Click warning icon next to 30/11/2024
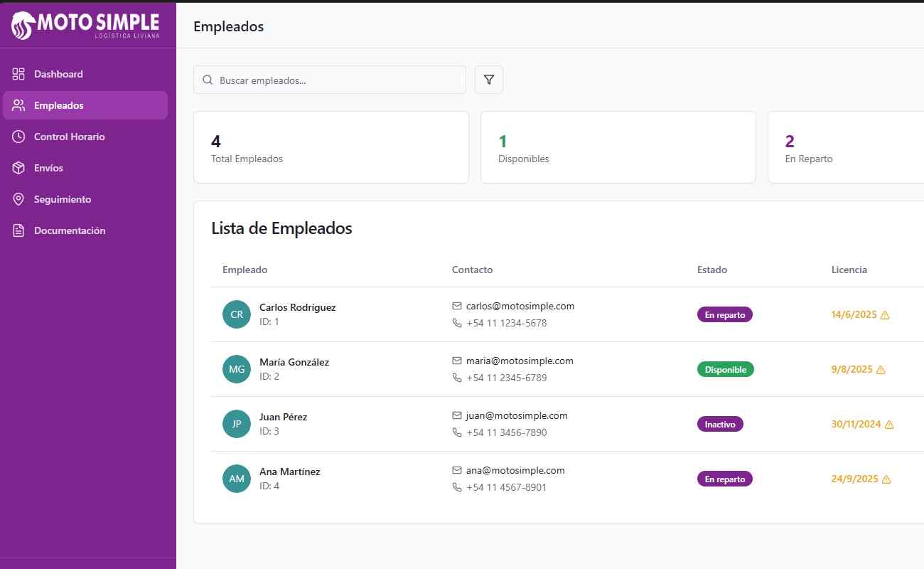Viewport: 924px width, 569px height. [889, 425]
